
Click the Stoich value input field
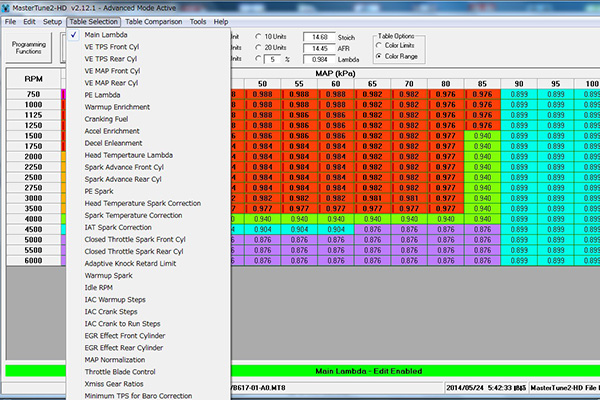click(x=321, y=36)
